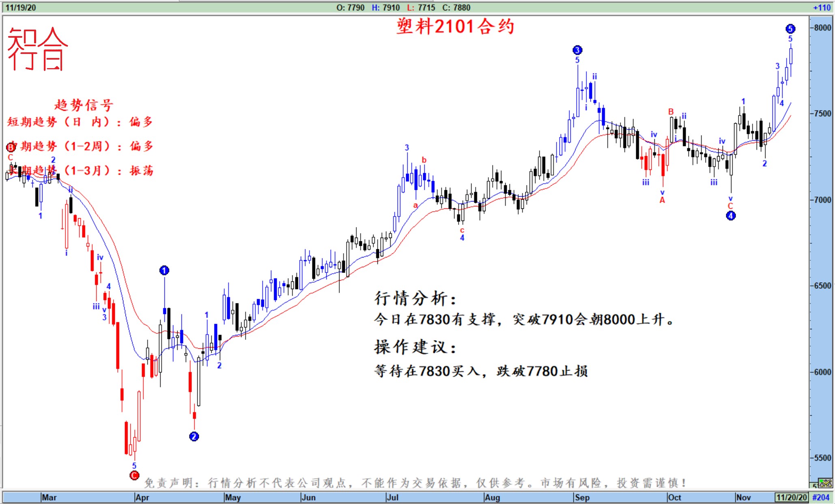Click red circled B marker at left edge

tap(11, 147)
